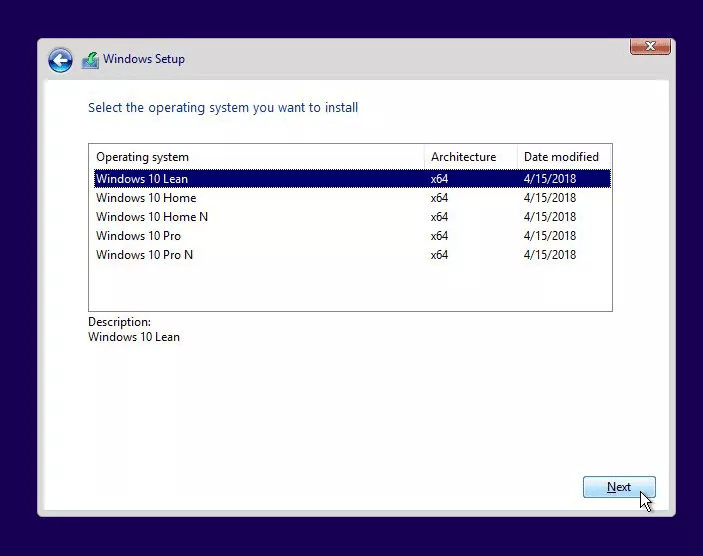Pick Windows 10 Pro from the list
703x556 pixels.
point(352,236)
